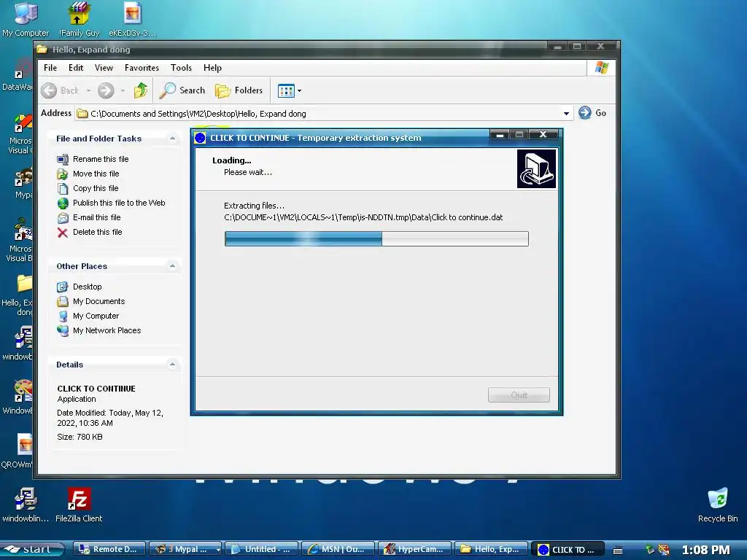Open the Help menu
The height and width of the screenshot is (560, 747).
click(x=212, y=68)
